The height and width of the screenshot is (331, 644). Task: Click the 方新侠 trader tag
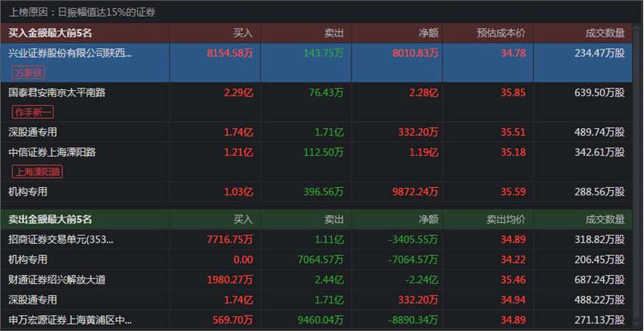(x=28, y=73)
